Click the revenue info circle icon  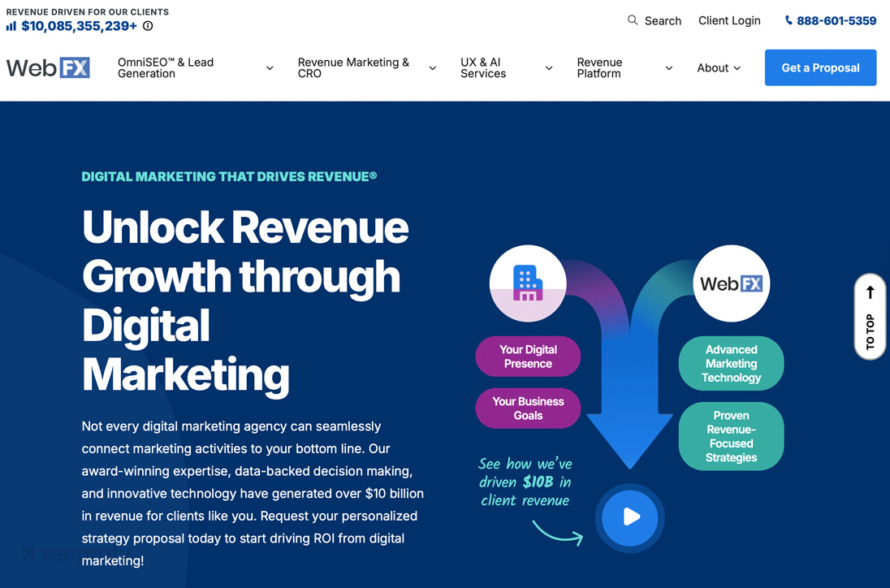click(x=148, y=26)
